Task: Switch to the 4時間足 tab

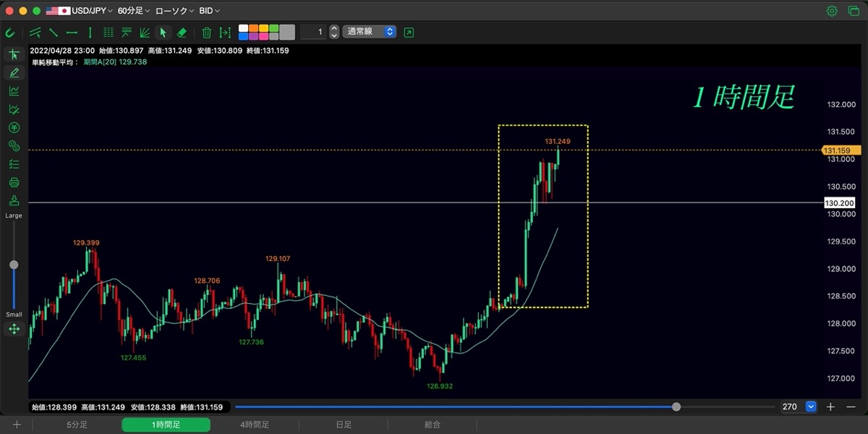Action: [x=255, y=425]
